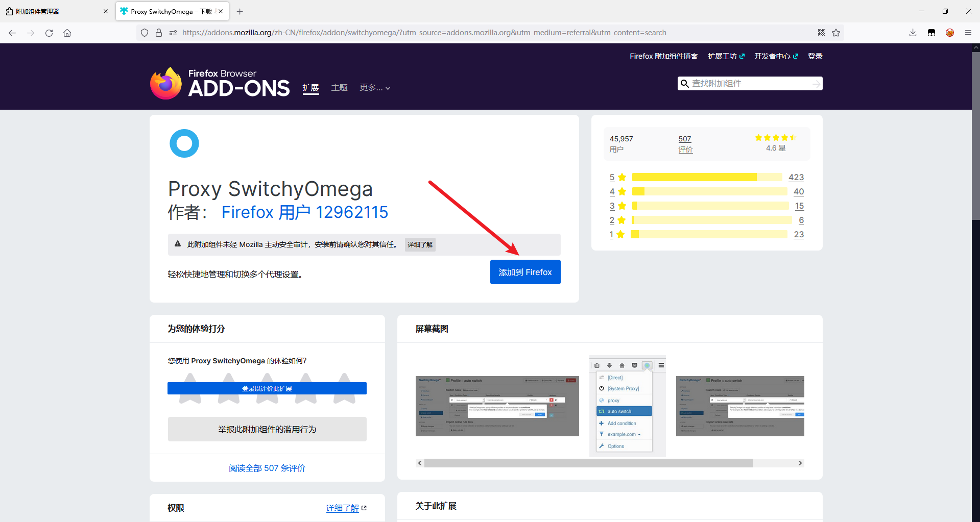Click the screenshot carousel right arrow

point(800,463)
